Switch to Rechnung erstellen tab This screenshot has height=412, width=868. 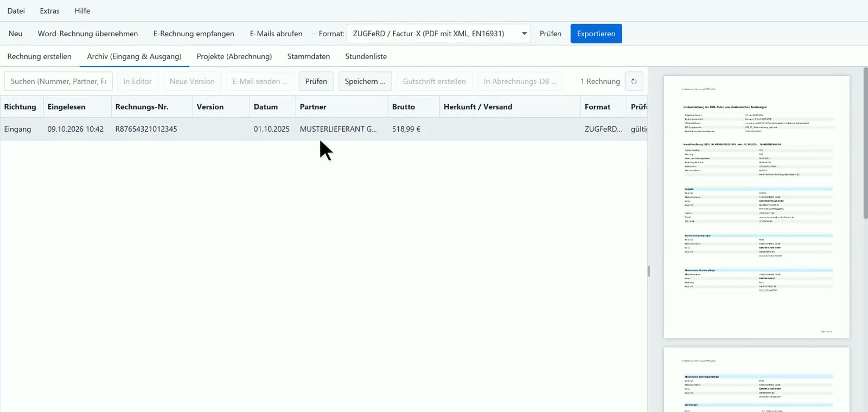click(x=40, y=56)
